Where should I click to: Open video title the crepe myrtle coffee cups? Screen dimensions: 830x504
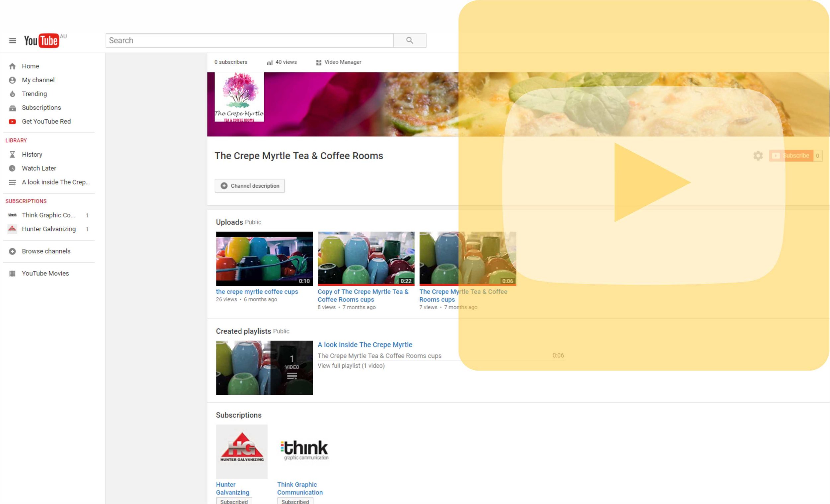click(257, 292)
